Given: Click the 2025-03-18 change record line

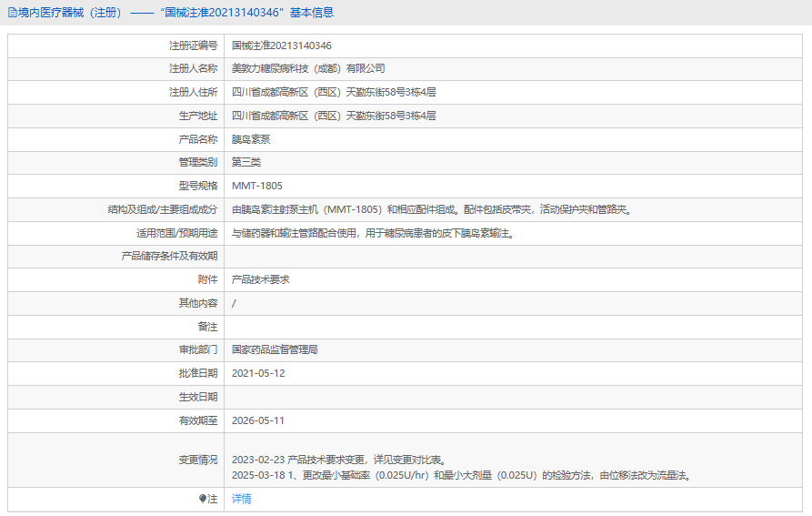Looking at the screenshot, I should coord(462,475).
